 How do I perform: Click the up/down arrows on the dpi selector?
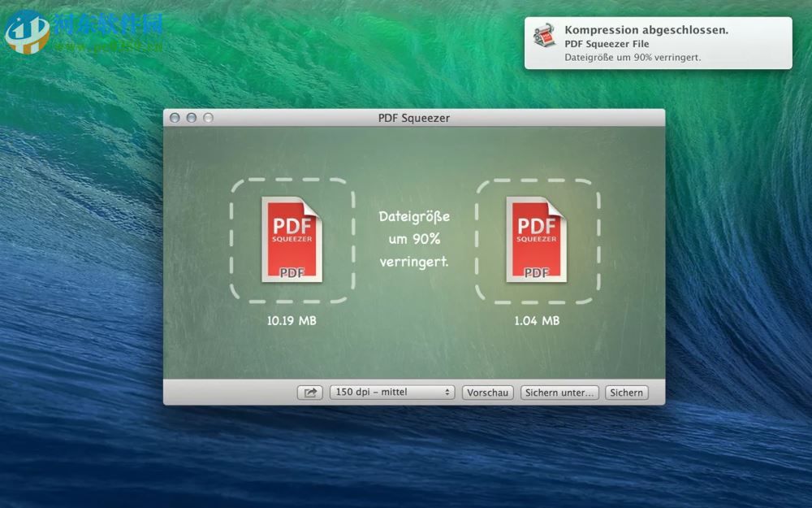coord(446,393)
